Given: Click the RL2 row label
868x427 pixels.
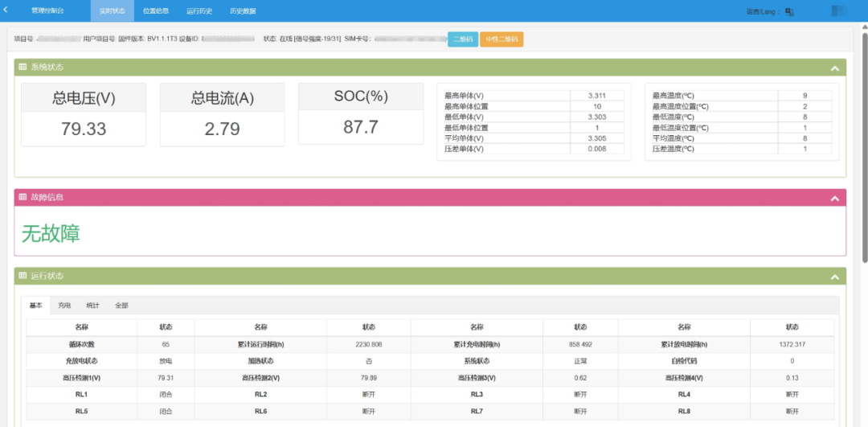Looking at the screenshot, I should 260,394.
